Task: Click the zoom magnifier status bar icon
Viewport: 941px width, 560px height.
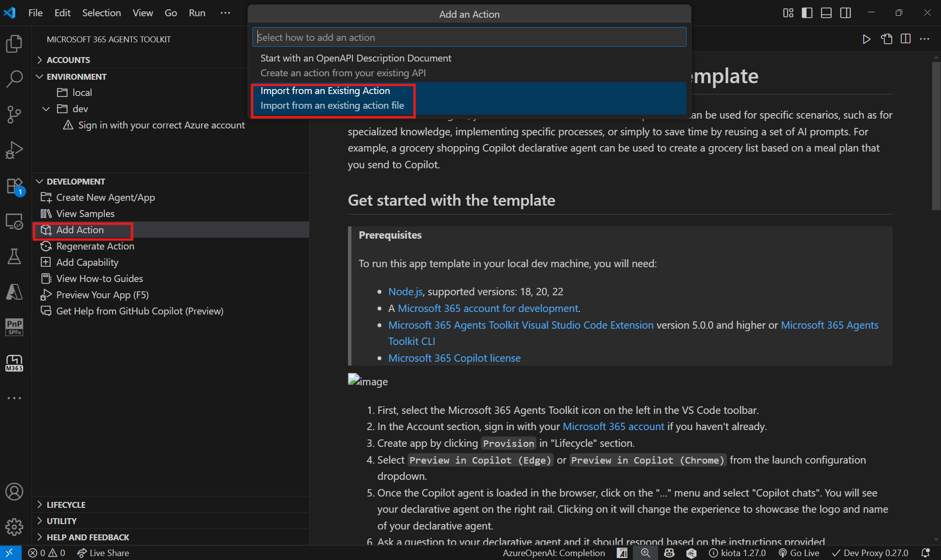Action: [x=645, y=553]
